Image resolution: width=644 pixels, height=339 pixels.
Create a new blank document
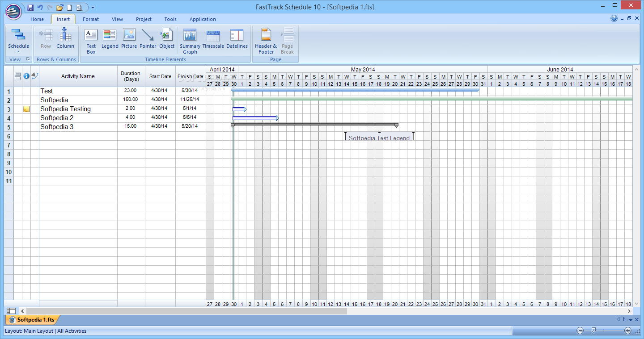coord(69,7)
